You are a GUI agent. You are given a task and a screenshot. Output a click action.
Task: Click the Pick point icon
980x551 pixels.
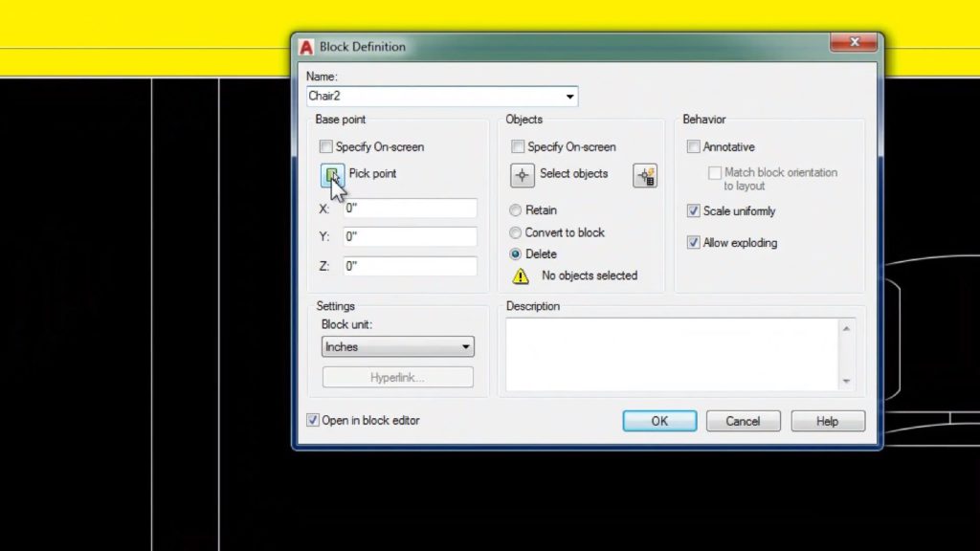(x=331, y=175)
